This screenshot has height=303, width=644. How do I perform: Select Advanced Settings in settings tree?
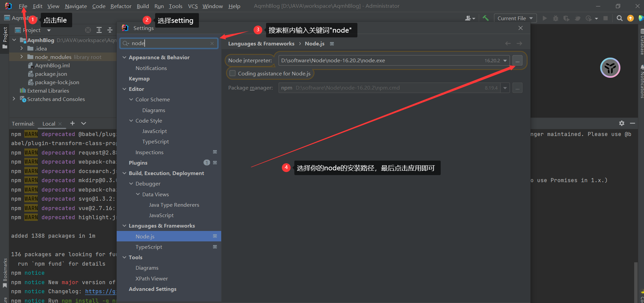click(152, 289)
